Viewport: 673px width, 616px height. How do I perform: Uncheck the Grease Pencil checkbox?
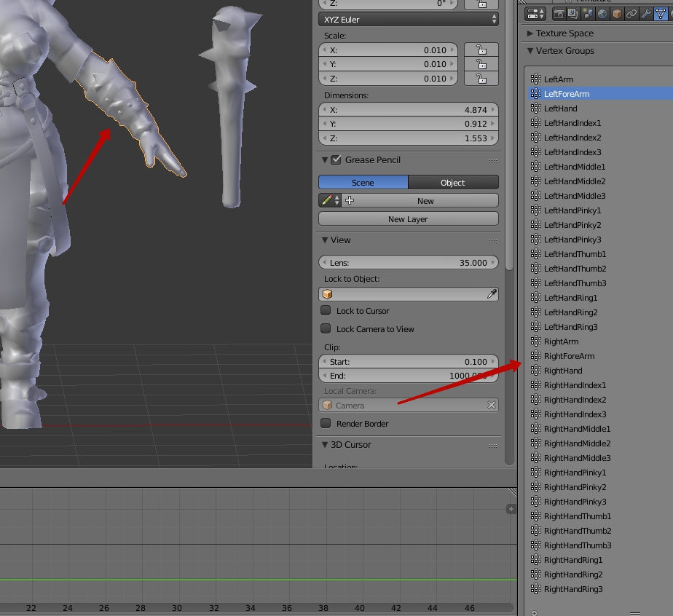click(336, 160)
